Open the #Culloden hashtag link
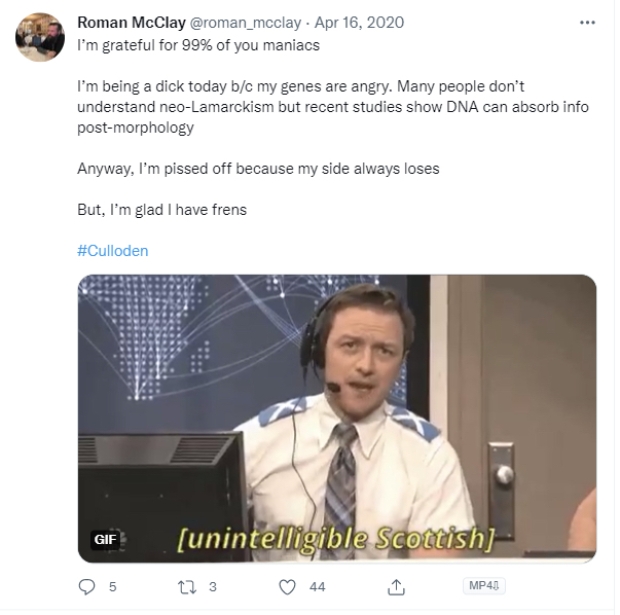This screenshot has height=615, width=620. point(113,251)
